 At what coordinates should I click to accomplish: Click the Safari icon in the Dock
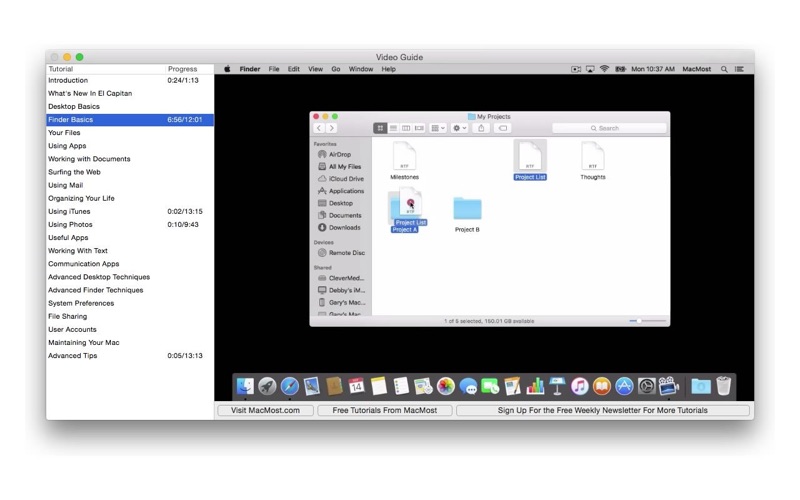pyautogui.click(x=290, y=386)
